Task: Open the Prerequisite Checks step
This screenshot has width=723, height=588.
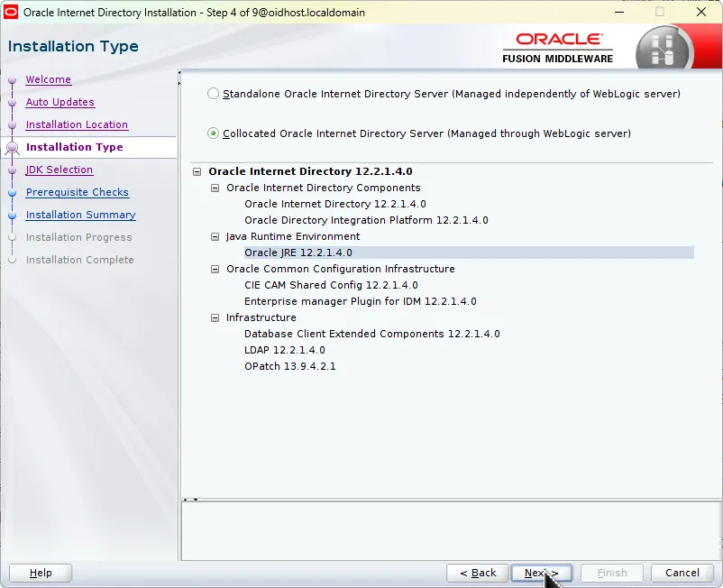Action: pyautogui.click(x=77, y=192)
